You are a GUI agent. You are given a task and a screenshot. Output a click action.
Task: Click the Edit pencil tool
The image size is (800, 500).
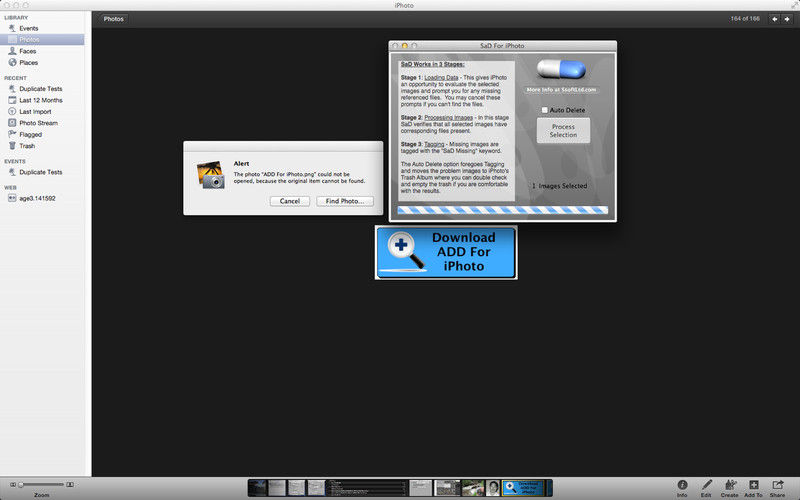[x=706, y=488]
